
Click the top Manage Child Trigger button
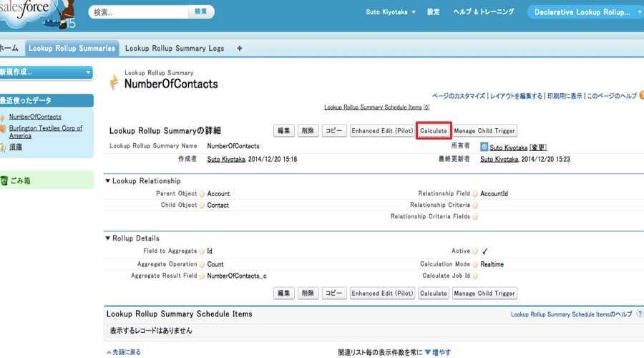click(x=484, y=131)
